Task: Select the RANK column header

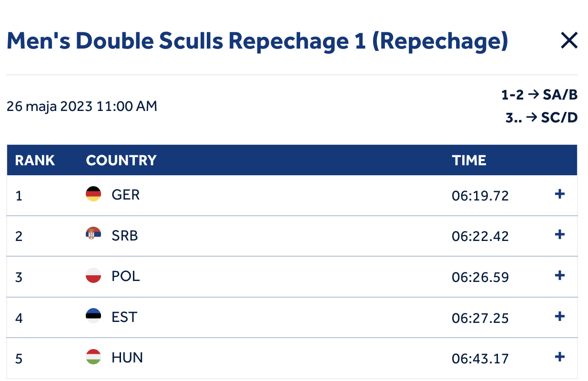Action: [35, 160]
